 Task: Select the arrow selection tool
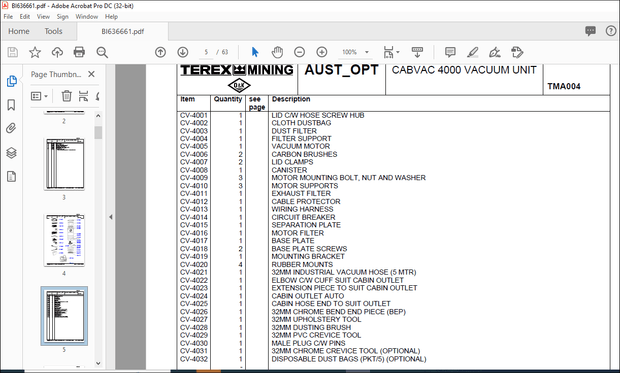pyautogui.click(x=255, y=52)
